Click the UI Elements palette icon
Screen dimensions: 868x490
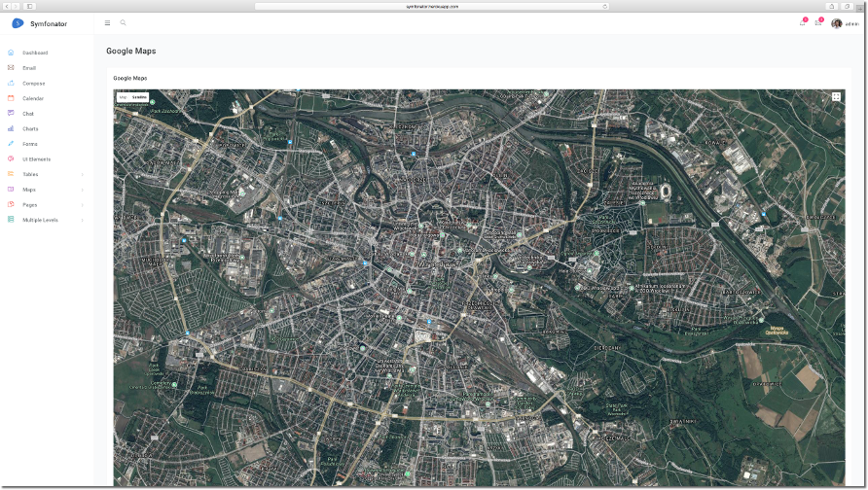11,158
